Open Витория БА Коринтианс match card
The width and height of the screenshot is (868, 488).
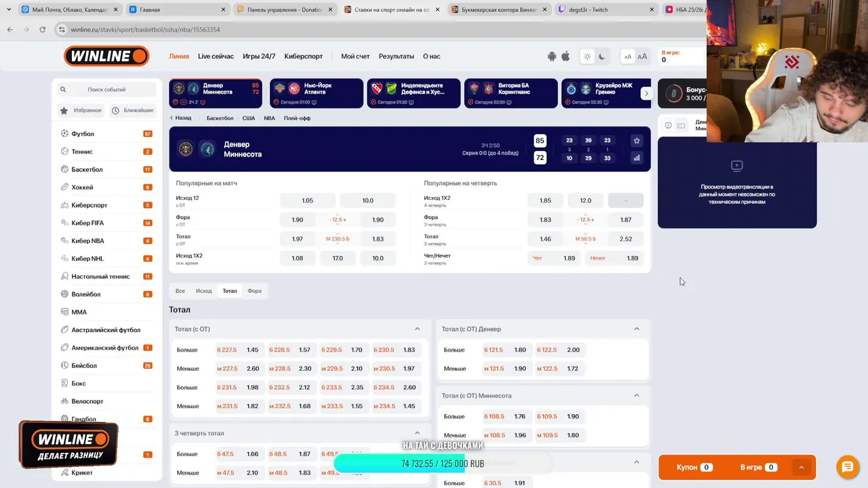point(511,94)
